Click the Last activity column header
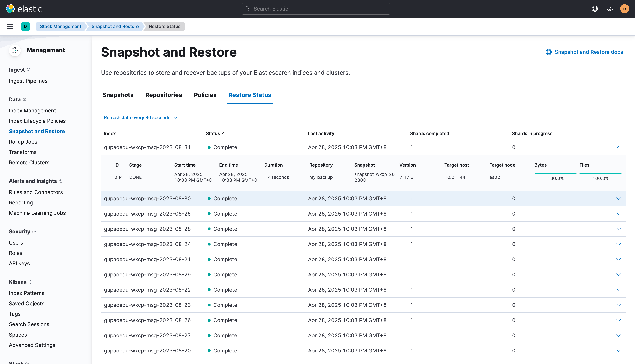 click(321, 134)
